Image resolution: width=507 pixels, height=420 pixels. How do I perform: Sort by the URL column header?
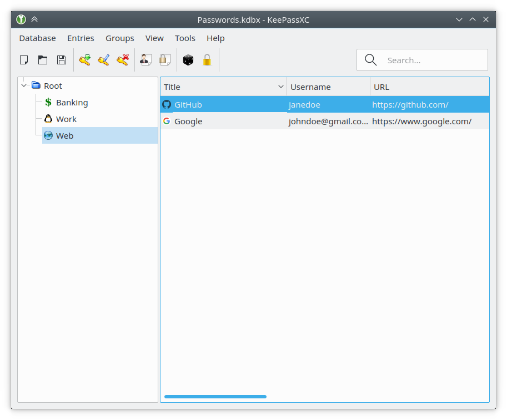click(x=430, y=87)
